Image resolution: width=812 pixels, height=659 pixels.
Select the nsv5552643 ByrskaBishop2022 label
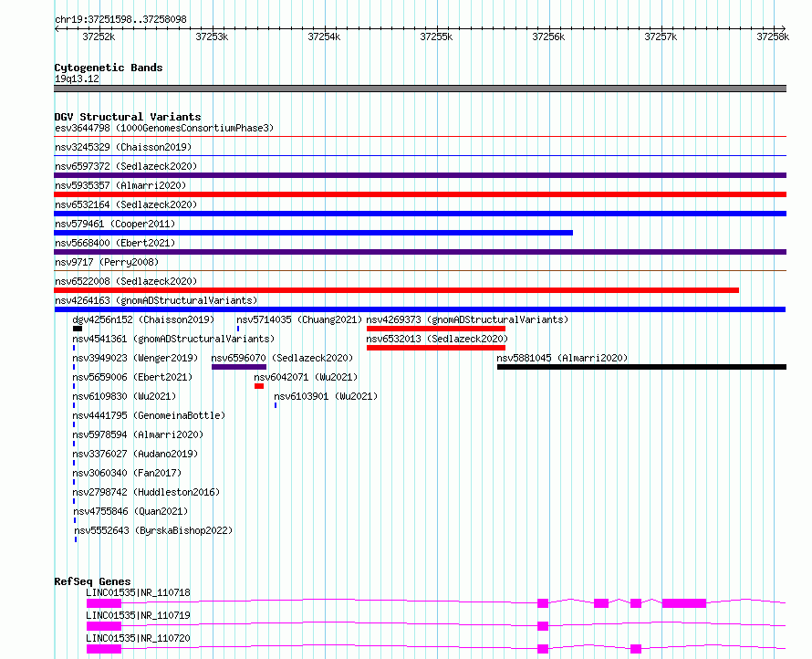pyautogui.click(x=153, y=530)
